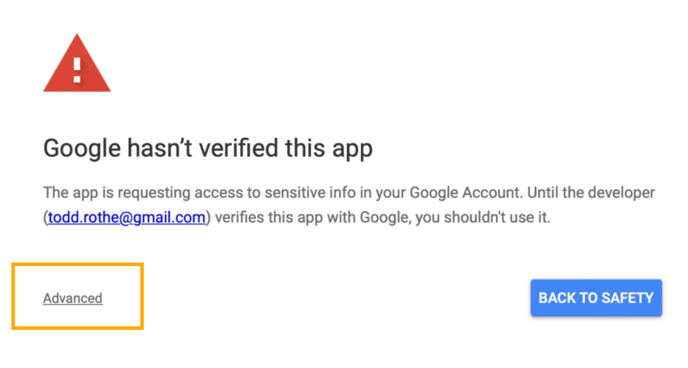This screenshot has width=688, height=368.
Task: Click "Until the developer" in the warning text
Action: 591,193
